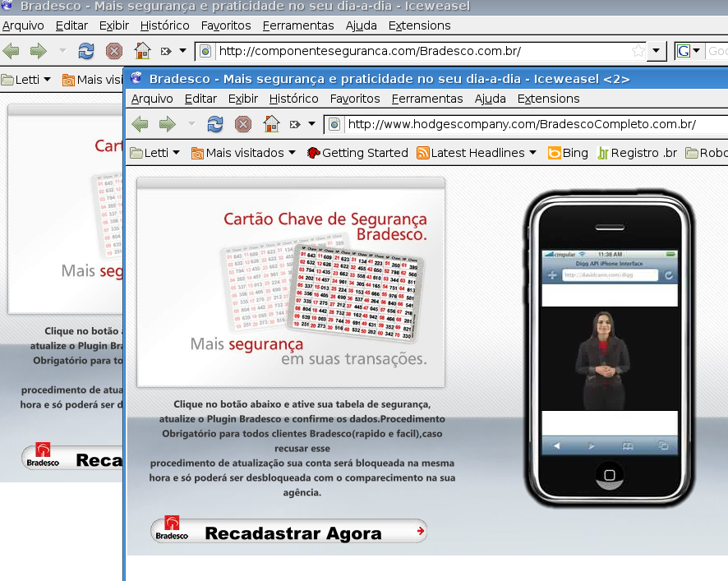Go Home in background Iceweasel window
Image resolution: width=728 pixels, height=581 pixels.
click(142, 51)
